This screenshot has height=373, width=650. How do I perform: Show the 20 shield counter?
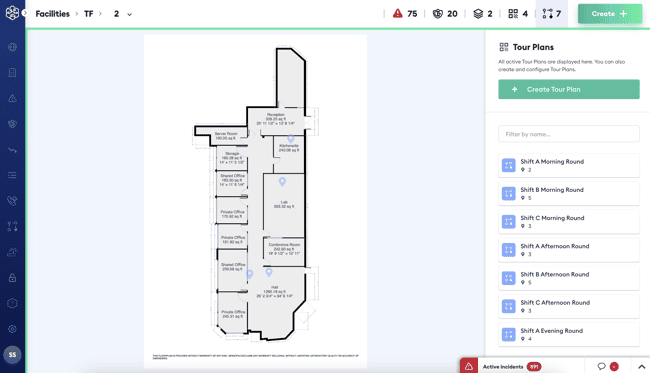pos(445,14)
